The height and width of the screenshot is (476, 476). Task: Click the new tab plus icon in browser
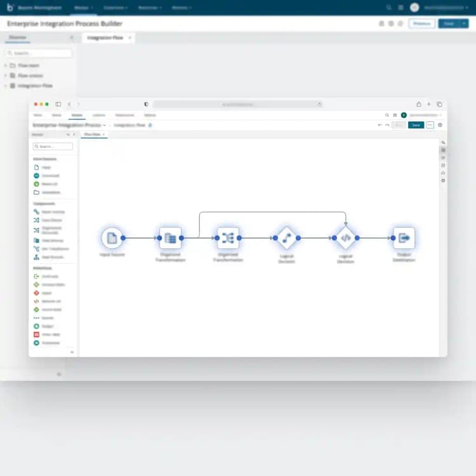428,104
